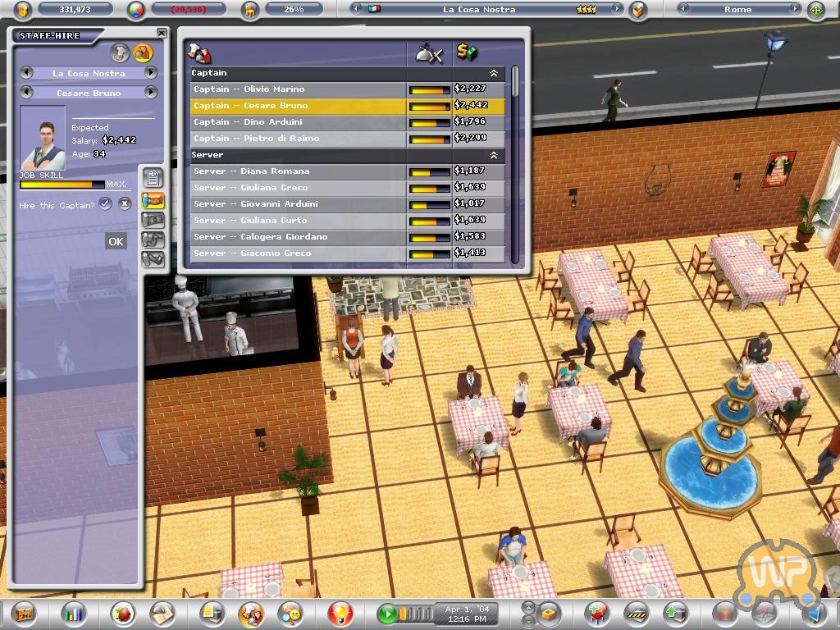
Task: Sort list by skill cloche icon
Action: point(430,52)
